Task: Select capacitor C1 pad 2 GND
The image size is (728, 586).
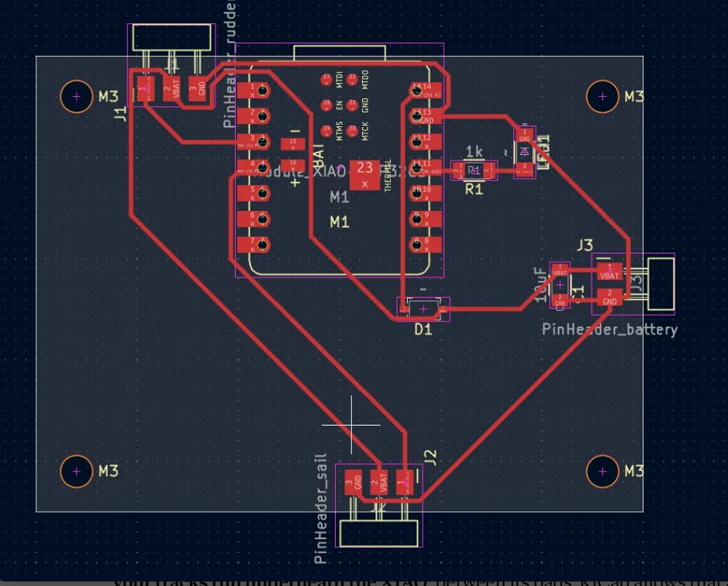Action: click(x=560, y=300)
